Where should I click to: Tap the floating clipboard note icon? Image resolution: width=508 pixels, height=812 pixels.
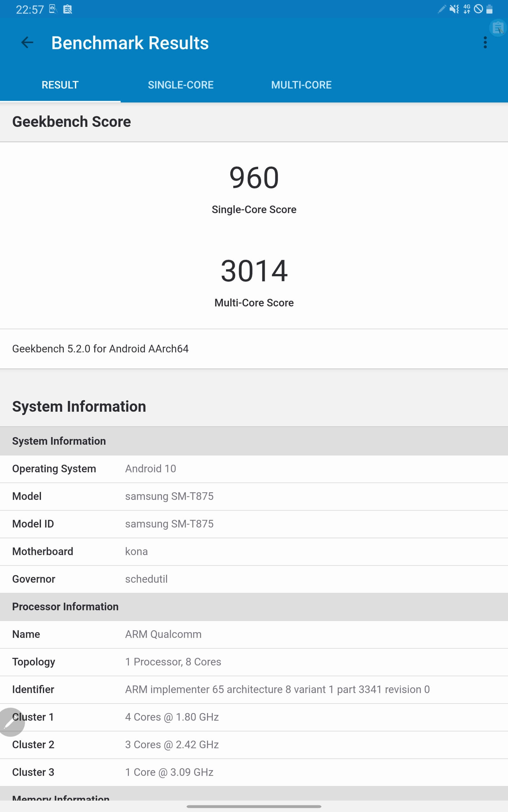(x=498, y=28)
